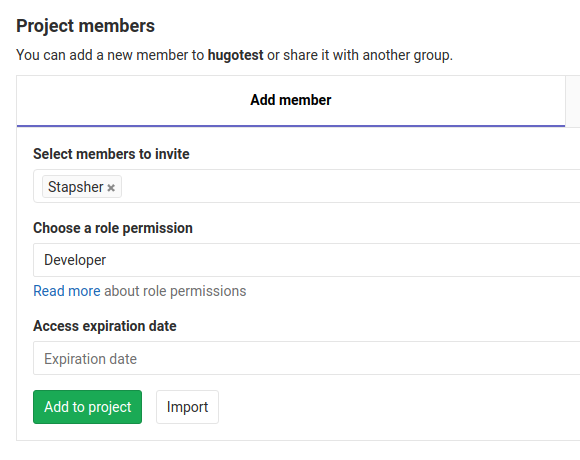Image resolution: width=580 pixels, height=460 pixels.
Task: Click the Import button
Action: tap(187, 407)
